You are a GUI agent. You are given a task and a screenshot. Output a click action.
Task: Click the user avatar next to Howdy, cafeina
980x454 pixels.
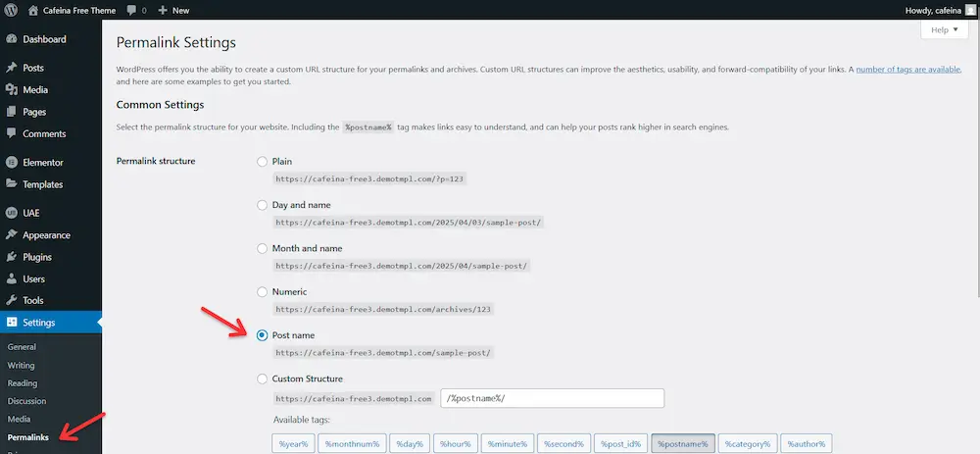point(969,10)
